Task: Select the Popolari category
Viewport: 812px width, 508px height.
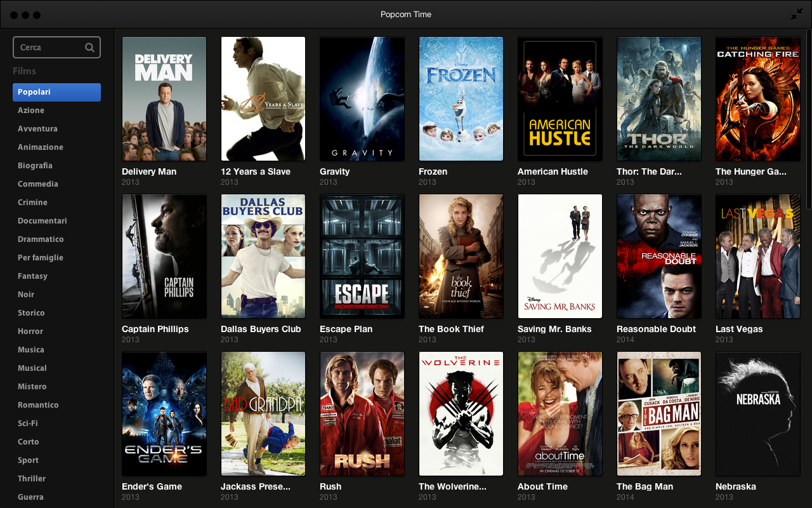Action: point(56,92)
